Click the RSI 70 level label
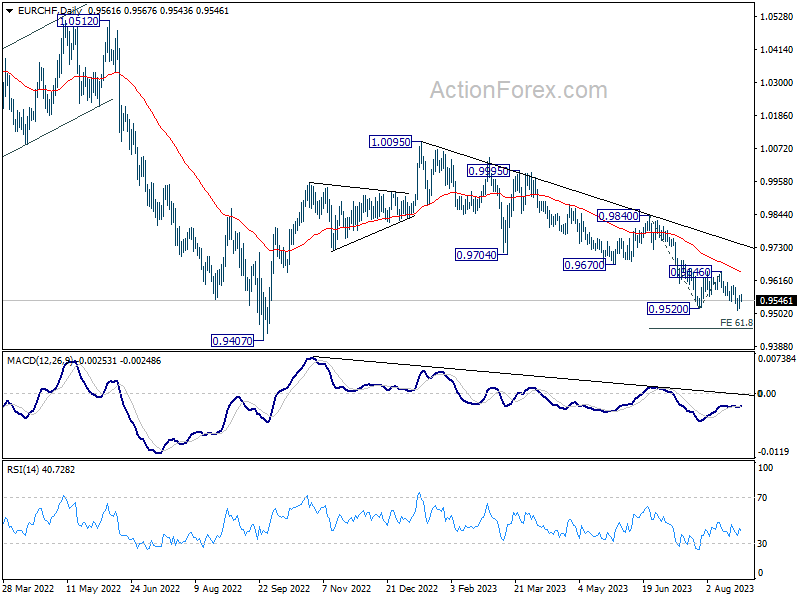The height and width of the screenshot is (600, 800). click(x=762, y=497)
